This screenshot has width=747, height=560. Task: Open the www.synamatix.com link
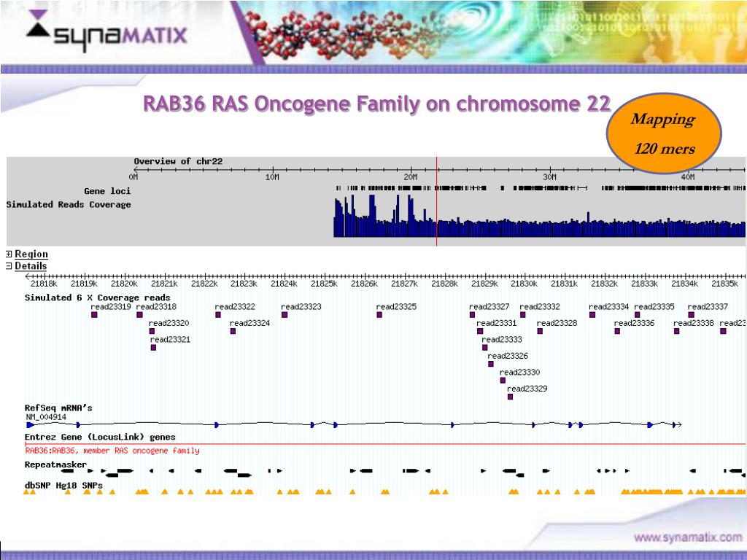687,537
